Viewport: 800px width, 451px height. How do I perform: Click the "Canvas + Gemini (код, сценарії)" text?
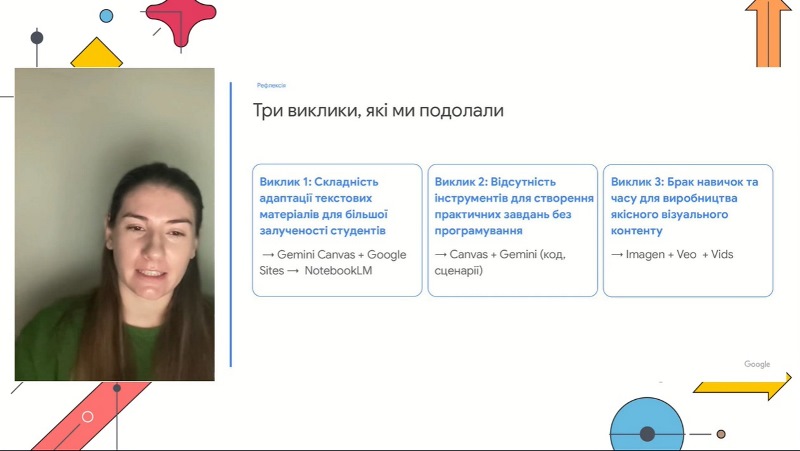coord(500,262)
